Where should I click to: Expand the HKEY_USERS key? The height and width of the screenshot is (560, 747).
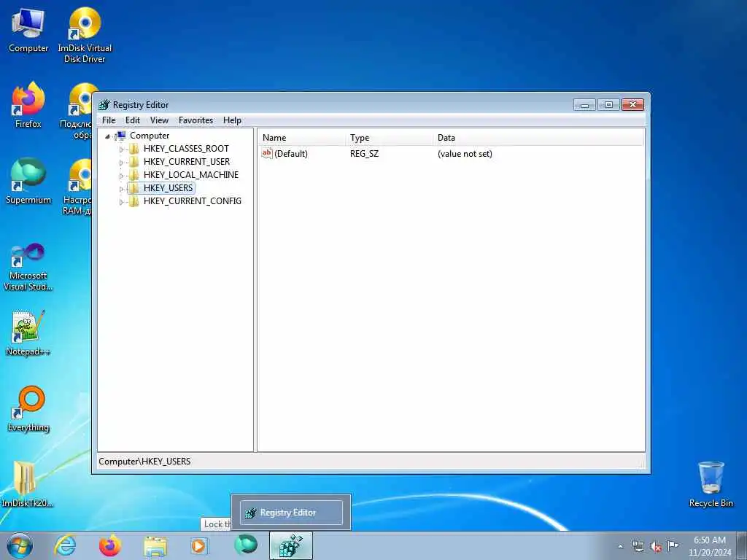click(121, 189)
